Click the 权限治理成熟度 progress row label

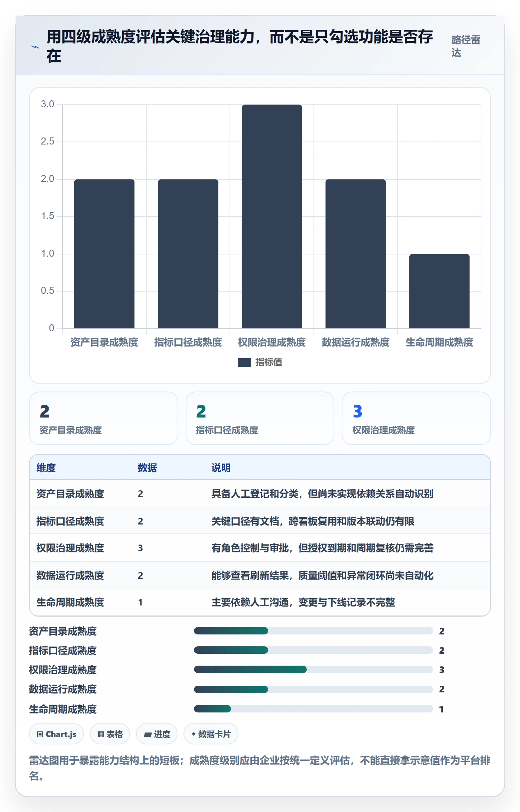tap(63, 670)
